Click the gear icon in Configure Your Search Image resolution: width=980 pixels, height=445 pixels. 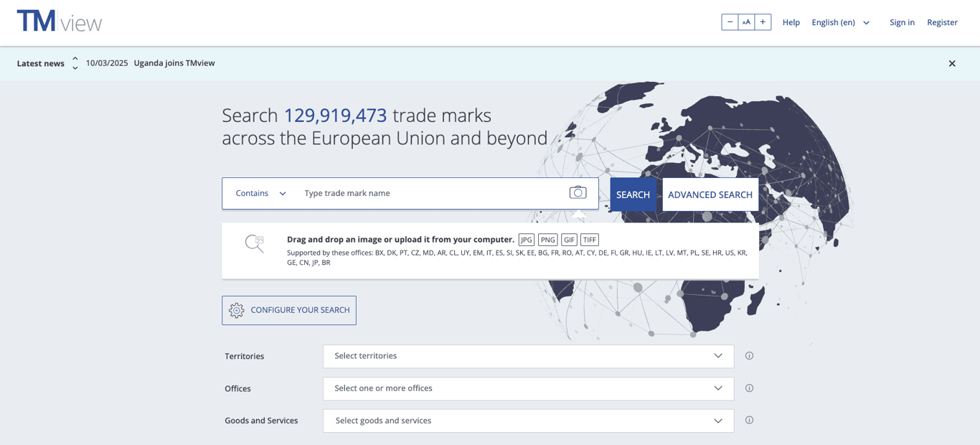[237, 310]
